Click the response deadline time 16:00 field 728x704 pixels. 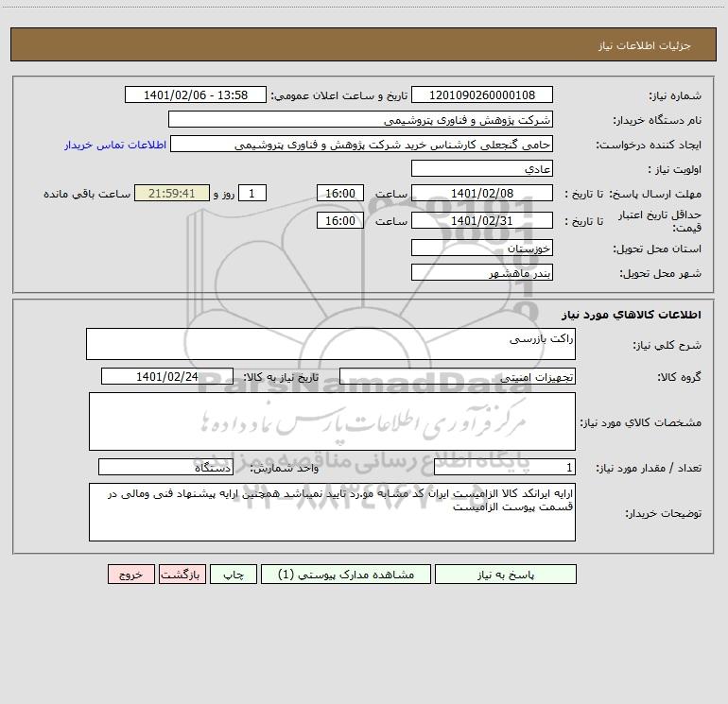[339, 193]
